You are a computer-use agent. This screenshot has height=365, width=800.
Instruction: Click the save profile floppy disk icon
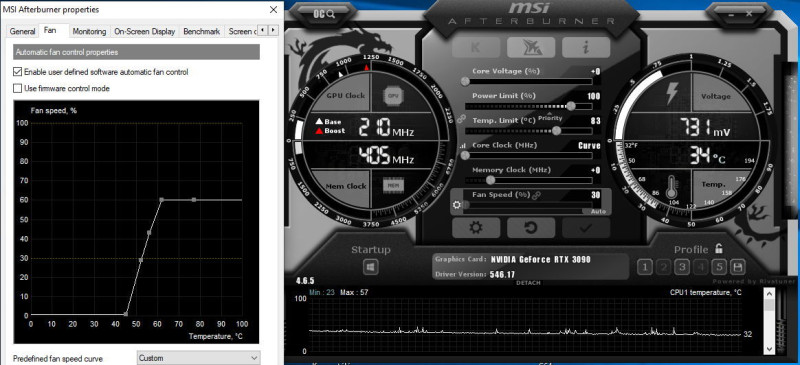tap(737, 266)
